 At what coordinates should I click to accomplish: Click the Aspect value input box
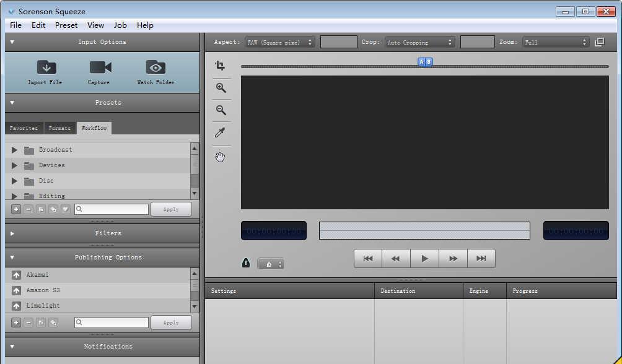(339, 42)
